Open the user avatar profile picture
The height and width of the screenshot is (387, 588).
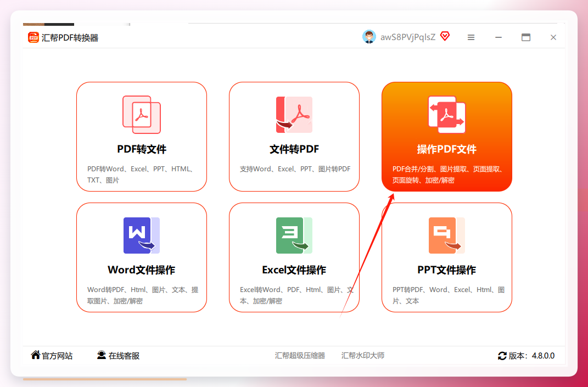[x=369, y=37]
